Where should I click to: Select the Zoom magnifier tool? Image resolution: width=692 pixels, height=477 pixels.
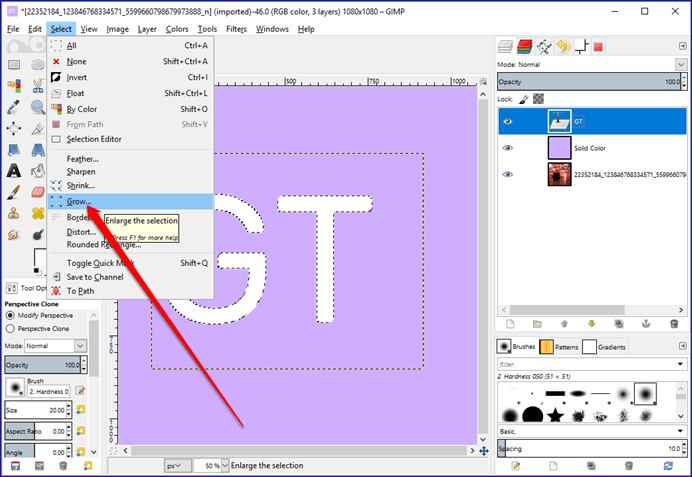coord(38,107)
